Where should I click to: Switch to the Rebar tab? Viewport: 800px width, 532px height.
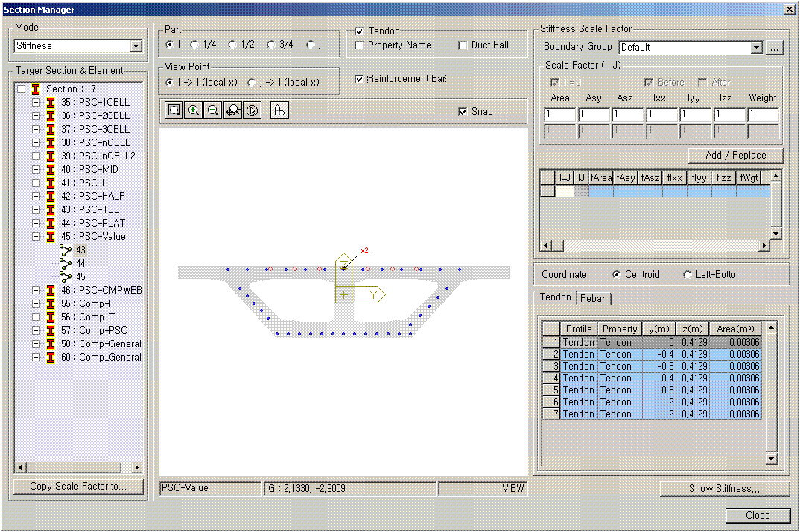click(x=594, y=298)
